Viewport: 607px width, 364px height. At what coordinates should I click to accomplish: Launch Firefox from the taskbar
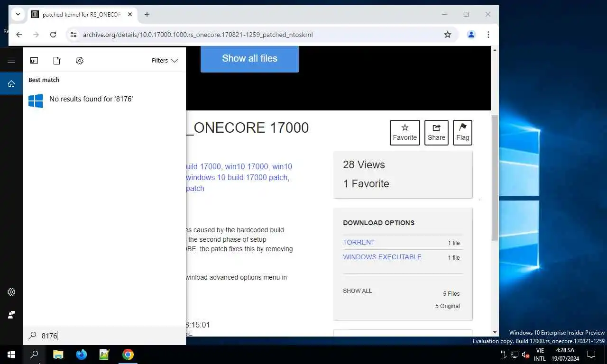[x=81, y=355]
